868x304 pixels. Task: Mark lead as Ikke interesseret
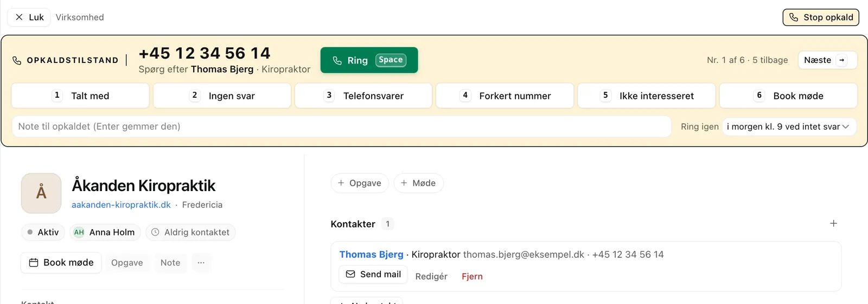click(647, 96)
